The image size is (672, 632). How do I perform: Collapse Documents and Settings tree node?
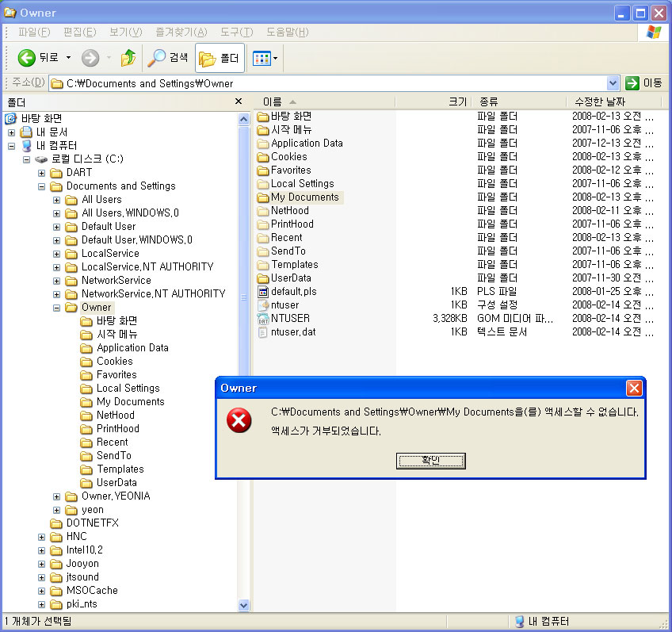(41, 186)
